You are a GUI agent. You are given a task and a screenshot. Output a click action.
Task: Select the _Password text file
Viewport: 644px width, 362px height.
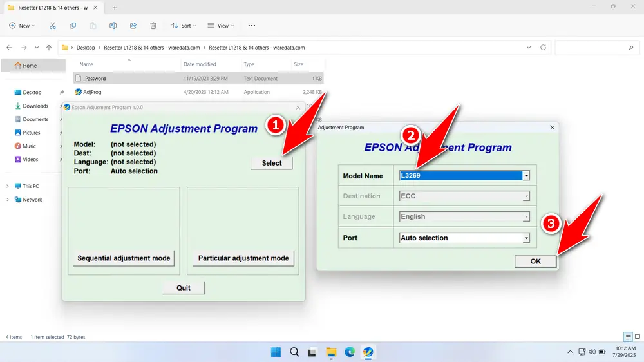click(198, 78)
